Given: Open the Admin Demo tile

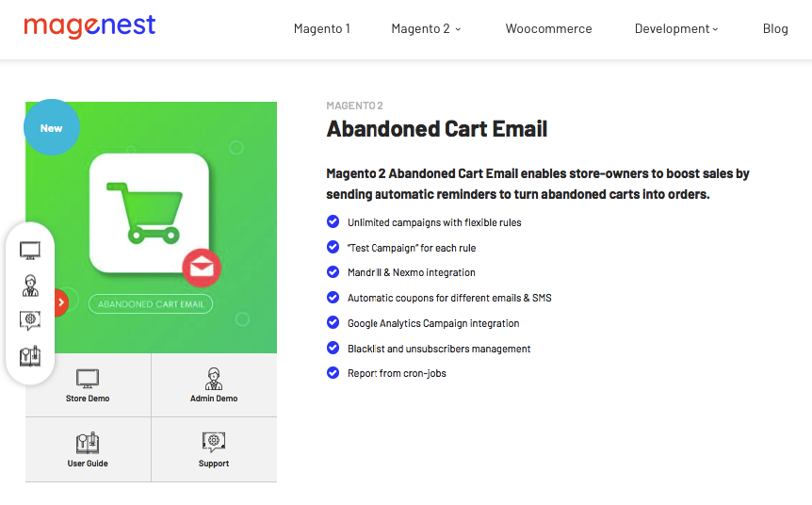Looking at the screenshot, I should 214,384.
